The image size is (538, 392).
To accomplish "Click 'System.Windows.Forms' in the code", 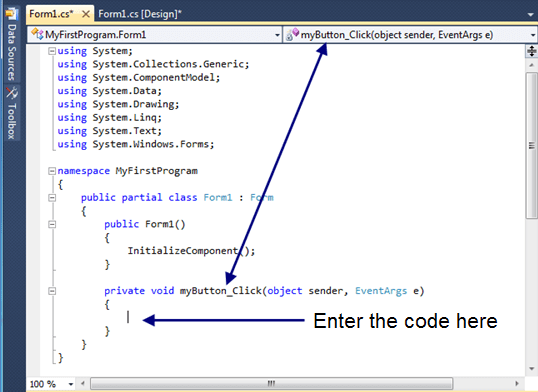I will click(152, 145).
